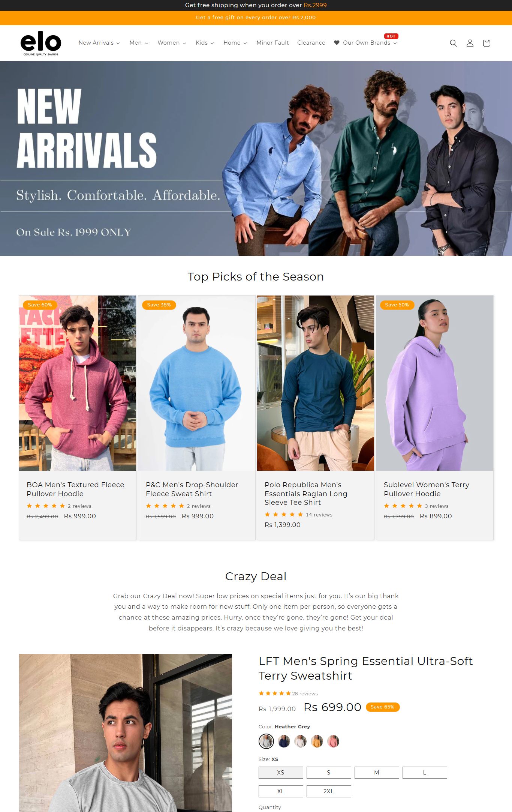This screenshot has height=812, width=512.
Task: Expand the Kids dropdown menu
Action: tap(205, 43)
